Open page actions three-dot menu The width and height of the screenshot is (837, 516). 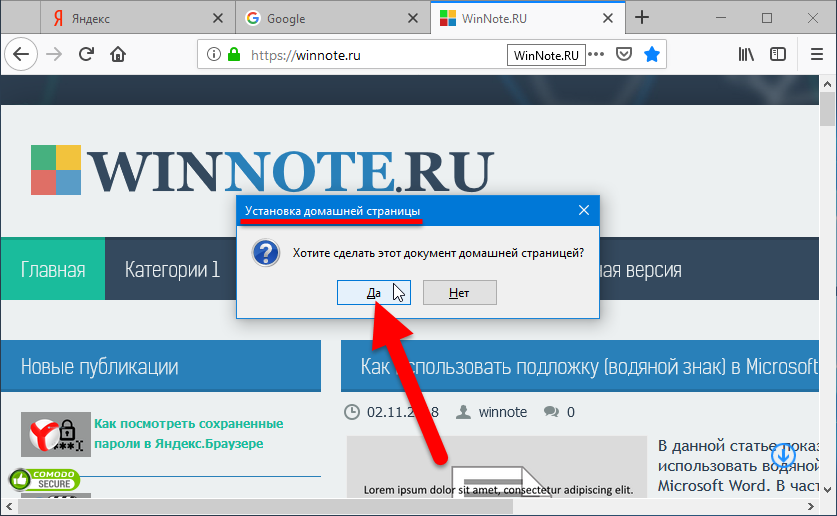coord(596,55)
